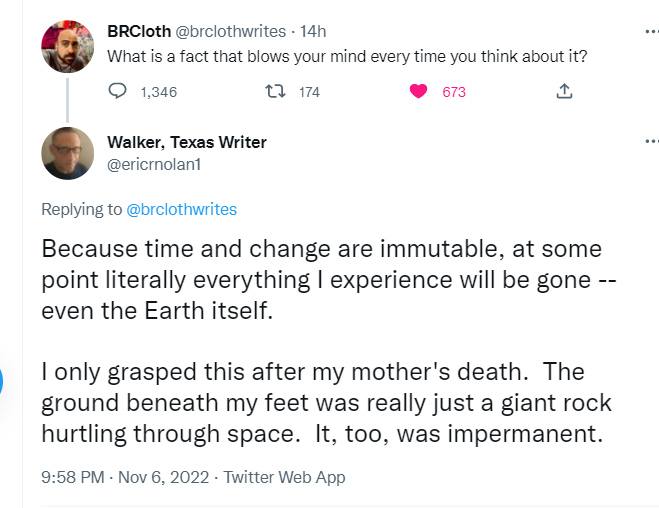659x508 pixels.
Task: Click the Twitter Web App source link
Action: 284,477
